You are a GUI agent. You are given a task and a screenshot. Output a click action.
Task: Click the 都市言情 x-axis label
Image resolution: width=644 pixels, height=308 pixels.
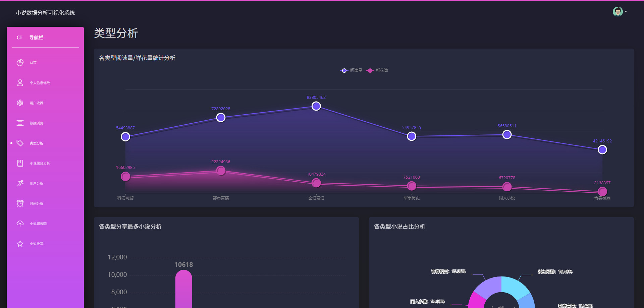(221, 198)
